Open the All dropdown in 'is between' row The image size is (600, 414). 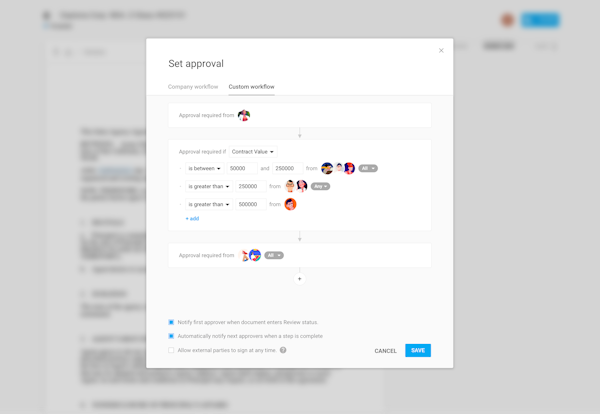click(368, 168)
